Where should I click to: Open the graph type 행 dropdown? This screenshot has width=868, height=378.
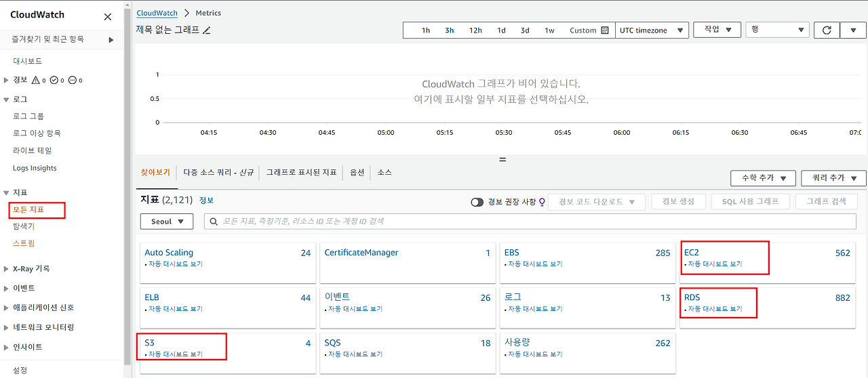pyautogui.click(x=777, y=30)
